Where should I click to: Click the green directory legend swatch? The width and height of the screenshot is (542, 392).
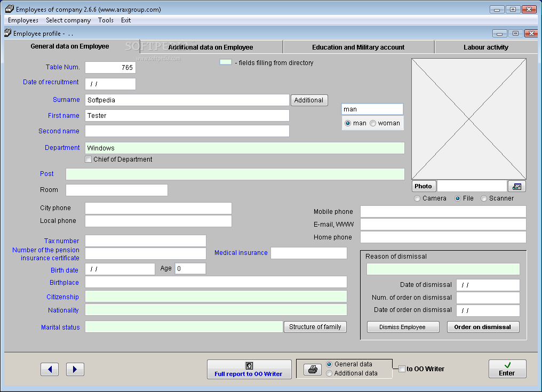coord(226,62)
